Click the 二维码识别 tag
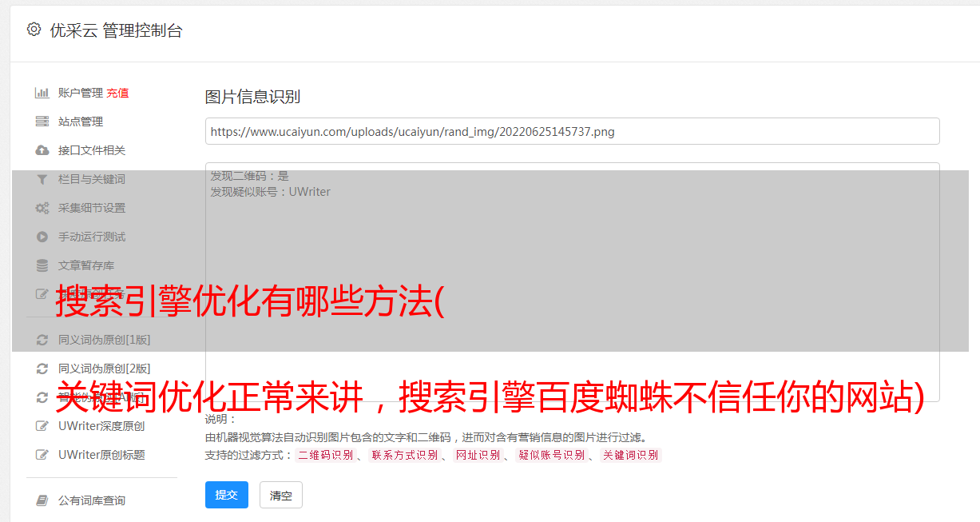Viewport: 980px width, 522px height. [325, 455]
